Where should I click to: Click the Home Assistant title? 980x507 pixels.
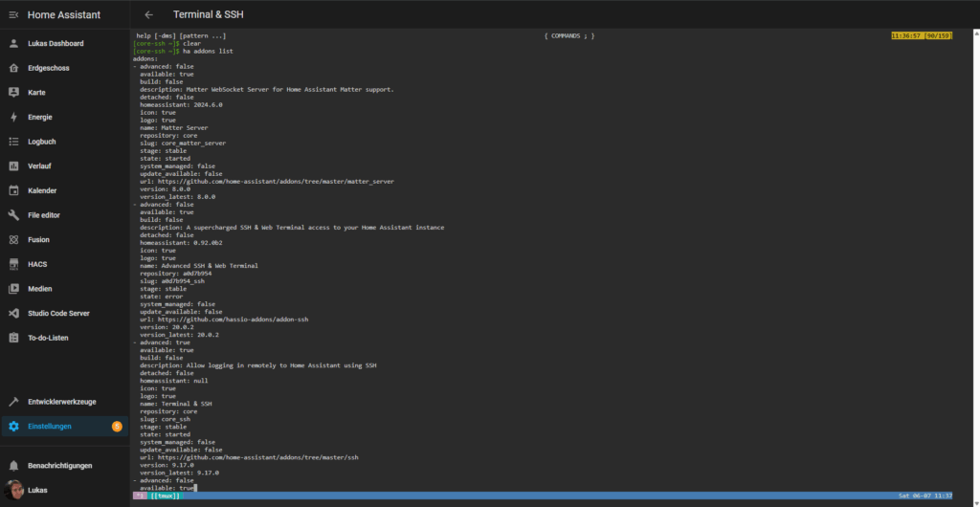pos(64,14)
